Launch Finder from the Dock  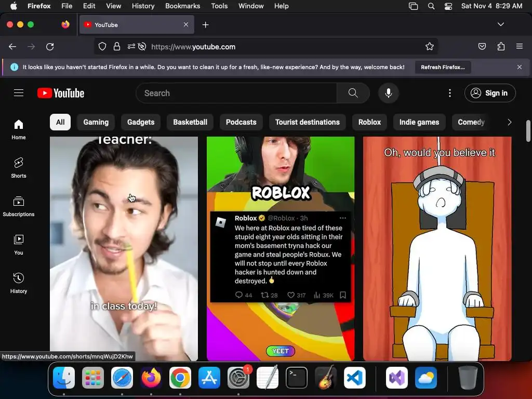pyautogui.click(x=64, y=378)
